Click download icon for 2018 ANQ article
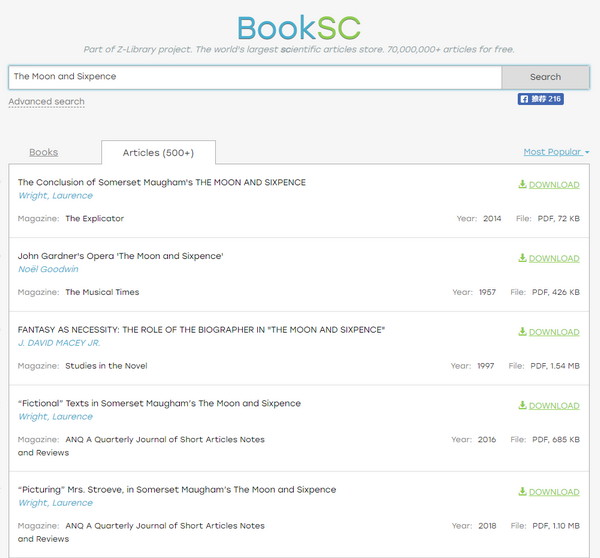The width and height of the screenshot is (600, 558). click(522, 492)
